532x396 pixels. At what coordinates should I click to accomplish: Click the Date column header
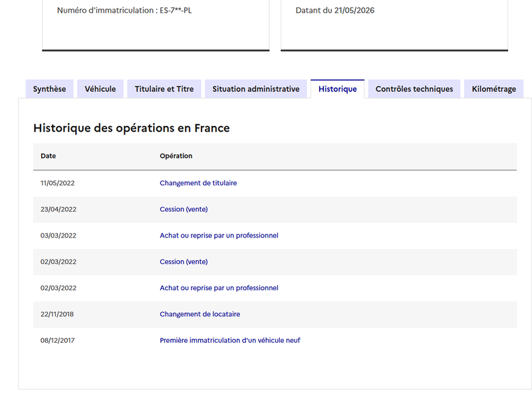pyautogui.click(x=48, y=156)
